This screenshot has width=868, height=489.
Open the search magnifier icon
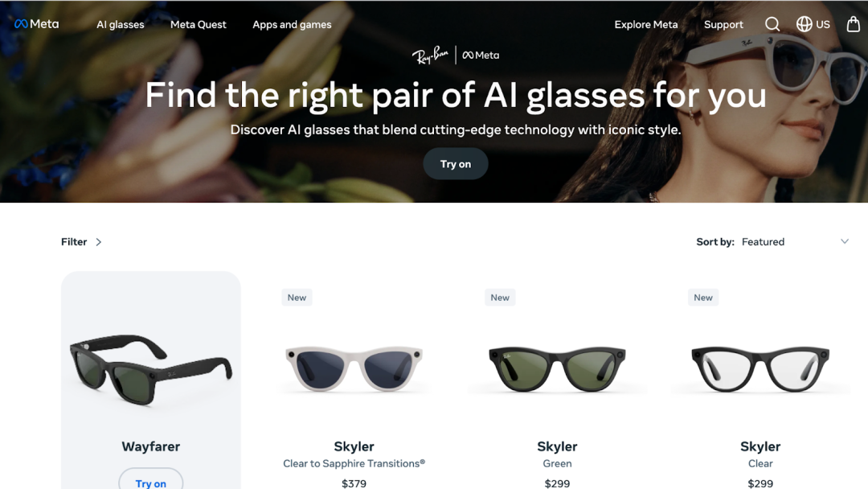click(772, 24)
